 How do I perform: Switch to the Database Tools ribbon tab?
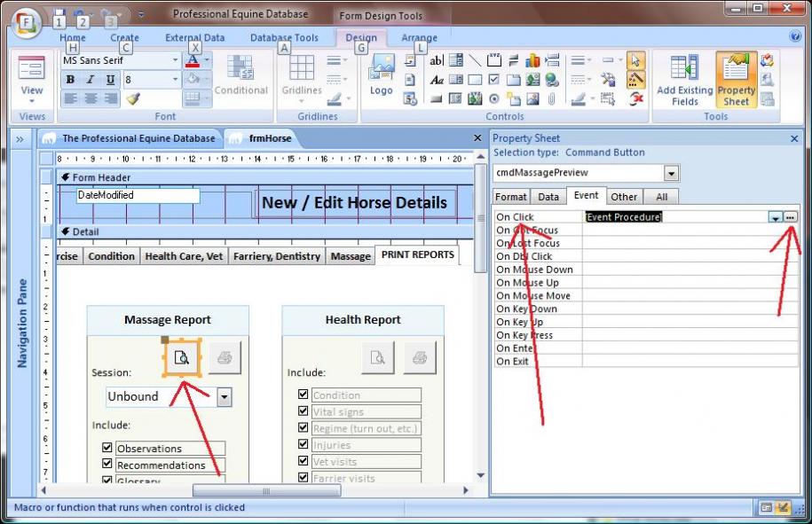pos(284,37)
